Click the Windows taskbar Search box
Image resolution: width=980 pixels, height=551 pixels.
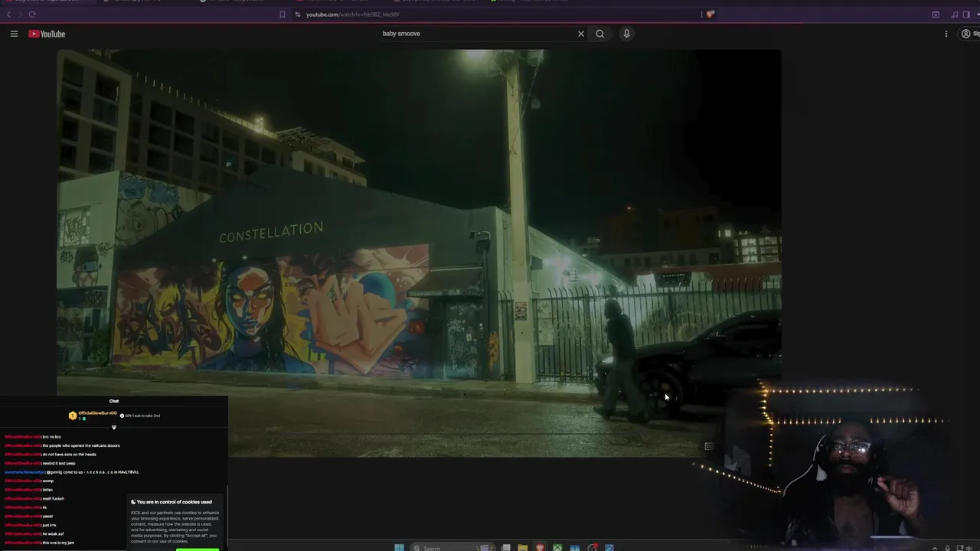tap(452, 547)
